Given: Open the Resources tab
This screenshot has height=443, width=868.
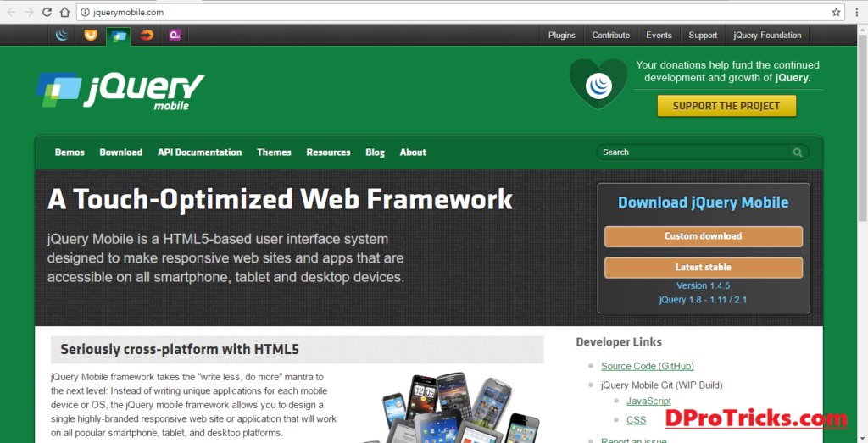Looking at the screenshot, I should (x=328, y=152).
